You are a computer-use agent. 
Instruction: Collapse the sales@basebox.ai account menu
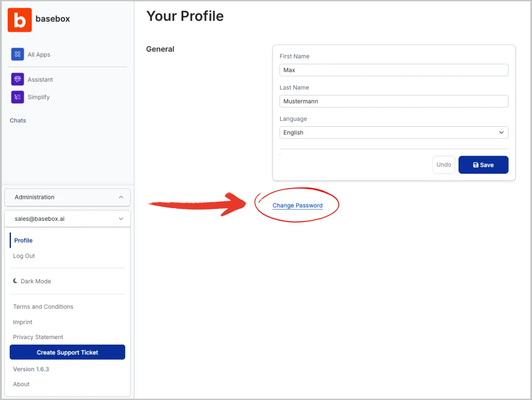(121, 219)
